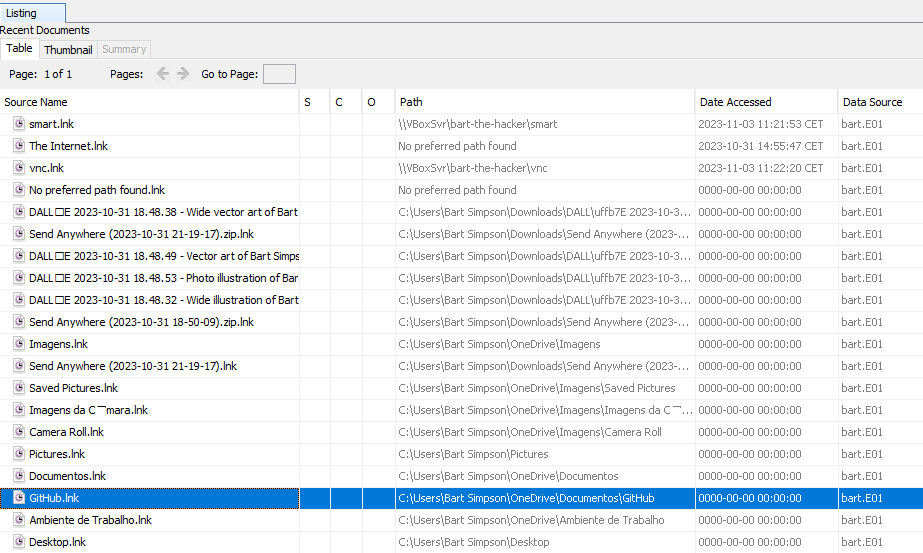
Task: Sort by Source Name column header
Action: click(x=36, y=102)
